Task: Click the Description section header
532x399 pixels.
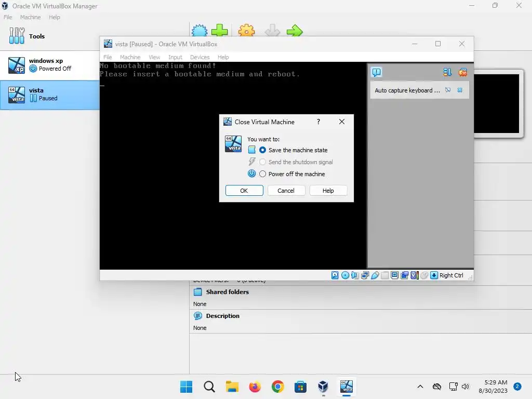Action: pyautogui.click(x=222, y=316)
